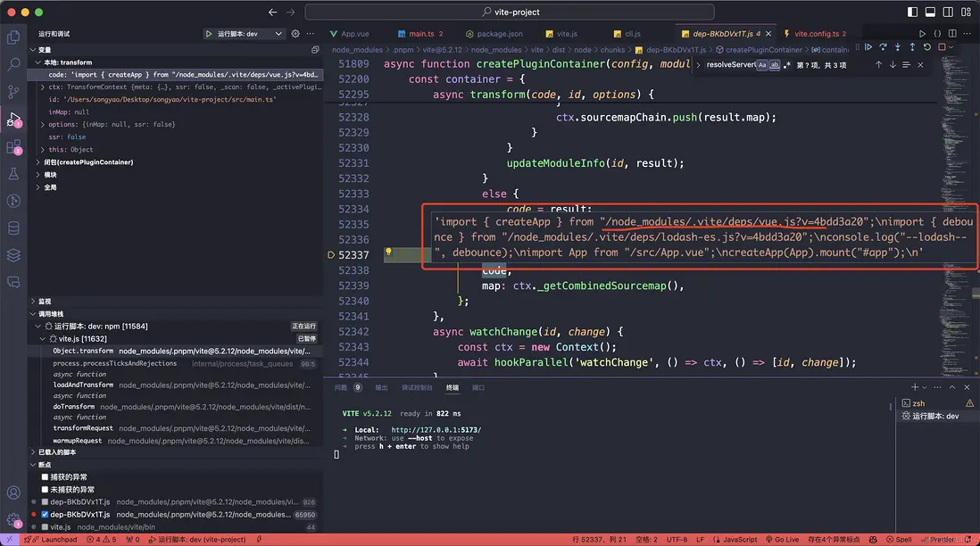Open the 运行脚本: dev configuration dropdown
Viewport: 980px width, 546px height.
pos(250,34)
